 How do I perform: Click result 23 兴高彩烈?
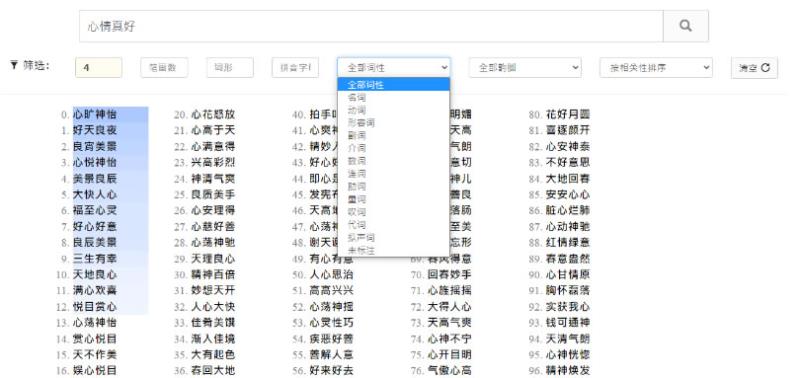pos(213,162)
